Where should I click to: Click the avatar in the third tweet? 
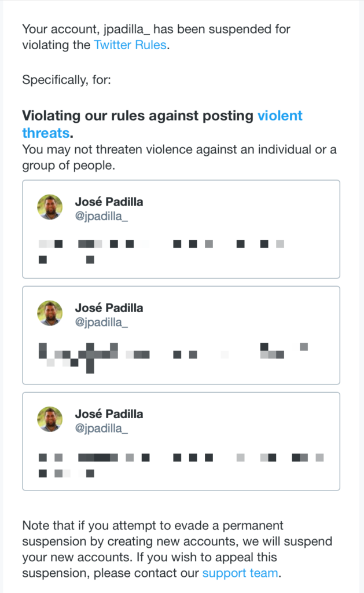pyautogui.click(x=50, y=419)
